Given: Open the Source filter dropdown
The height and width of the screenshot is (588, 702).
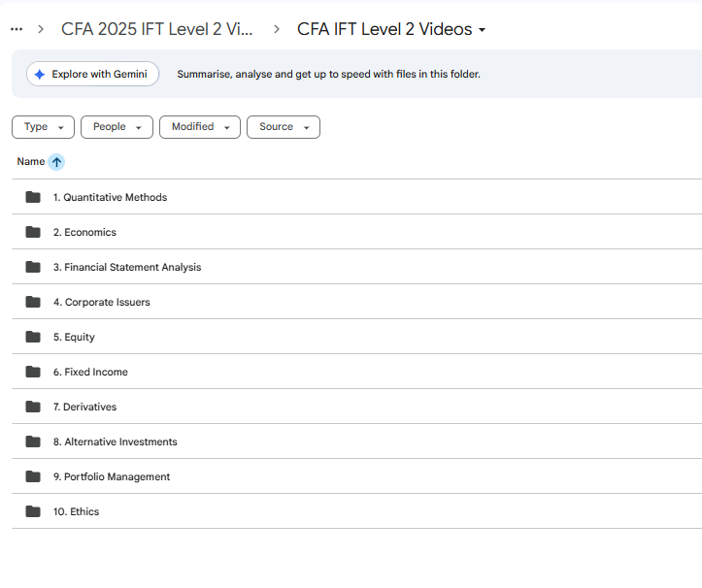Looking at the screenshot, I should coord(283,127).
